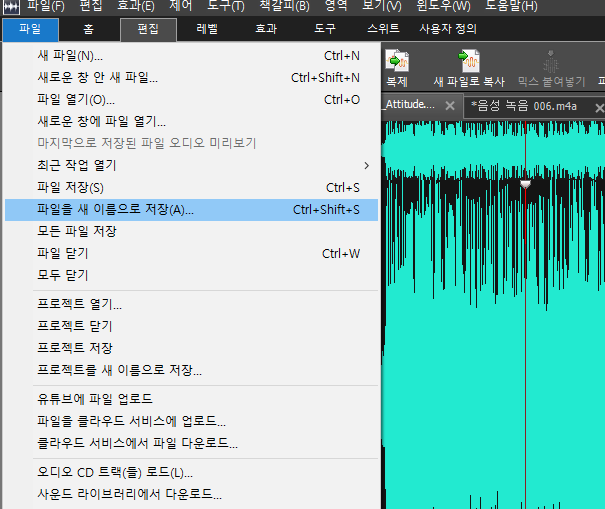Open the 보기(V) menu
The height and width of the screenshot is (509, 605).
382,6
